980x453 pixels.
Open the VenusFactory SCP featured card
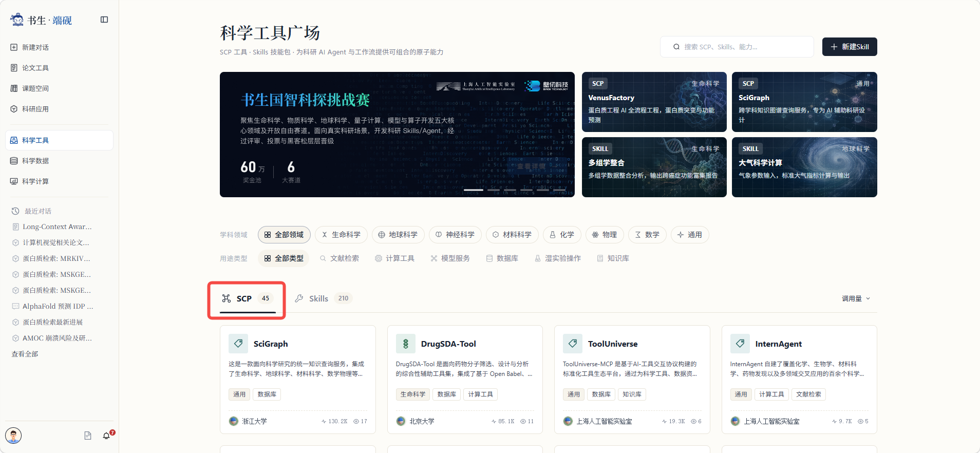point(654,102)
